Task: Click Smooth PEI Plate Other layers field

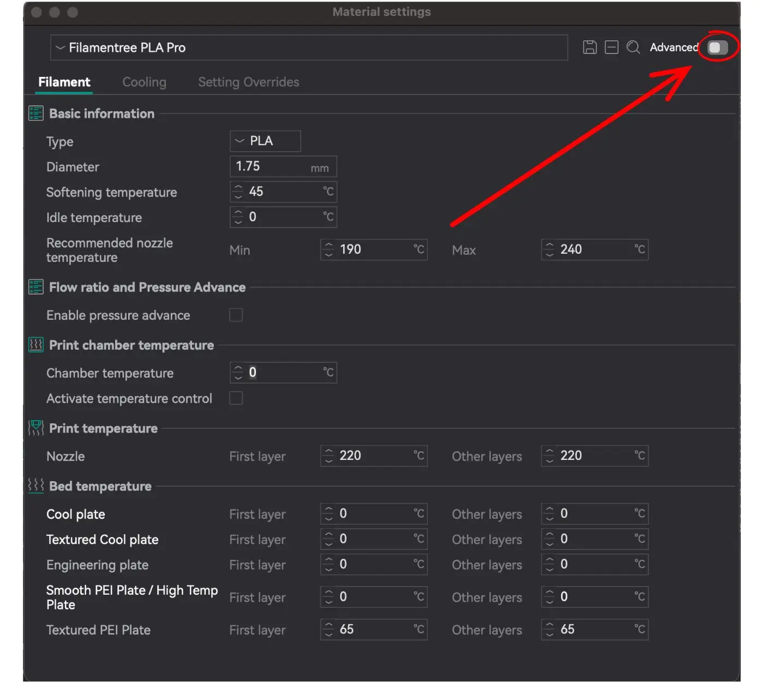Action: [595, 597]
